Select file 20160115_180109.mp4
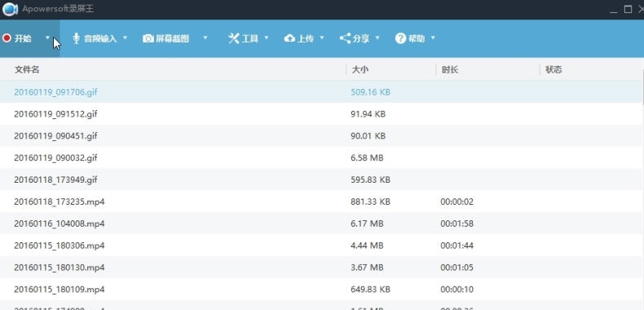Viewport: 644px width, 310px height. coord(60,290)
